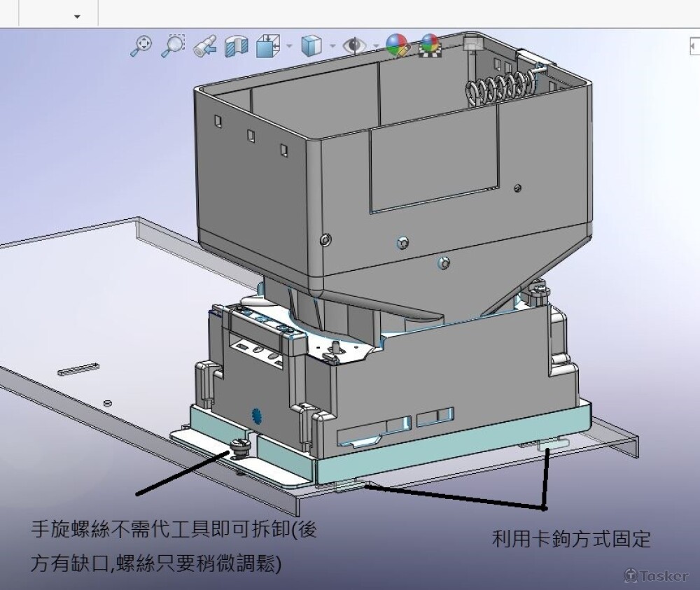Click the Display Style cube icon
This screenshot has width=700, height=590.
(x=311, y=45)
